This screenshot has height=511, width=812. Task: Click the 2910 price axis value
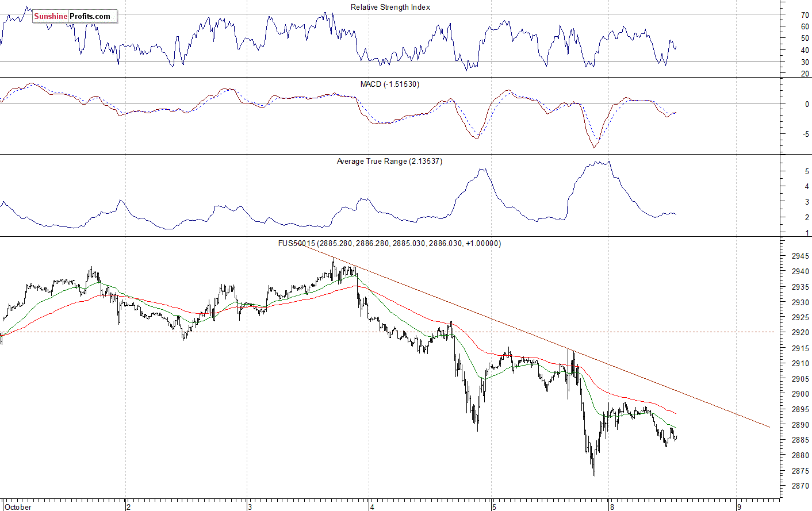800,363
